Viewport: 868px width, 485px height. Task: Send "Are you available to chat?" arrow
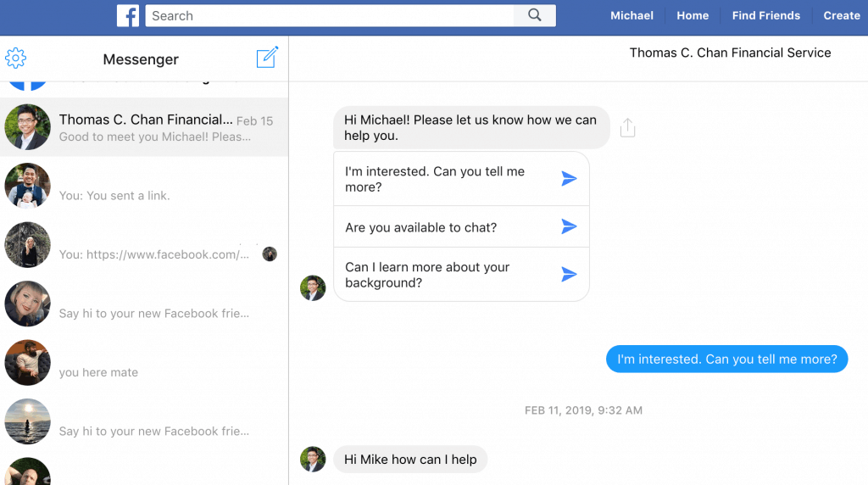(x=569, y=226)
